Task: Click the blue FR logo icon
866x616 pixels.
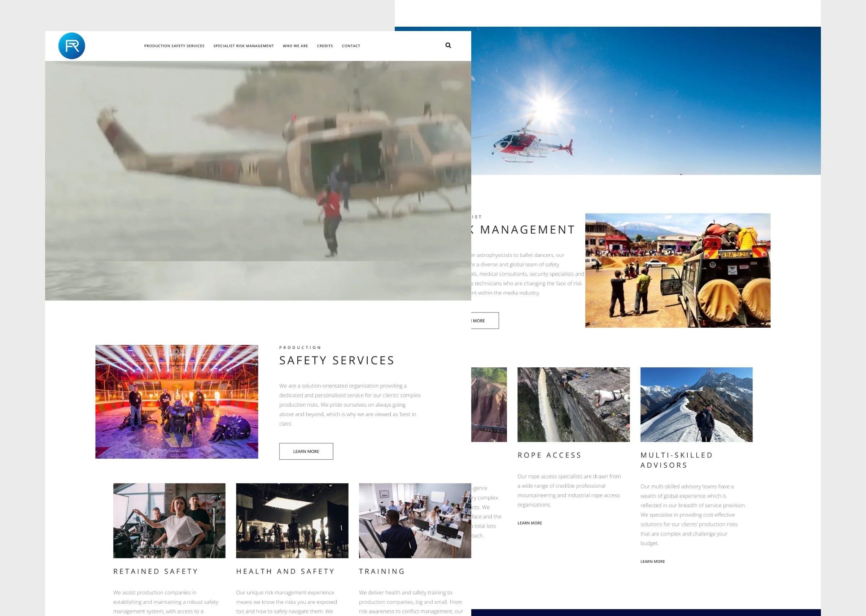Action: point(72,46)
